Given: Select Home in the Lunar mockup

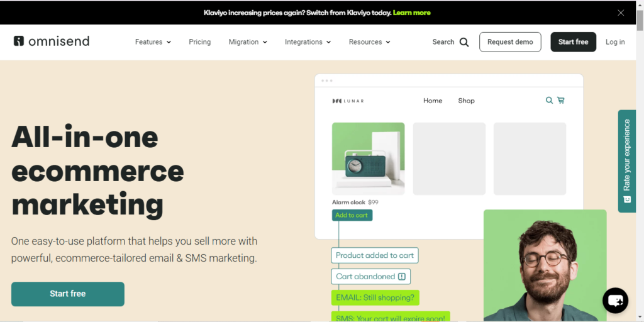Looking at the screenshot, I should click(x=433, y=101).
